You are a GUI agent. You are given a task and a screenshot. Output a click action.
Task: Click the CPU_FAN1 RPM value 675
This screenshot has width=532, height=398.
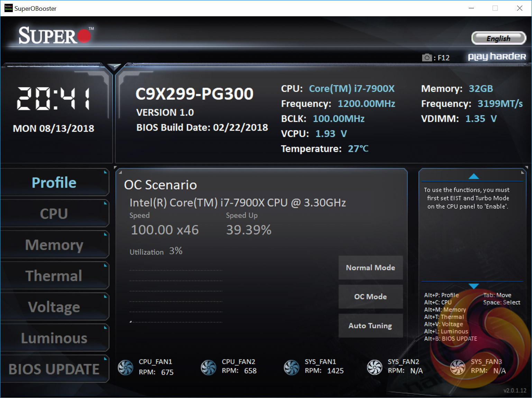coord(167,372)
